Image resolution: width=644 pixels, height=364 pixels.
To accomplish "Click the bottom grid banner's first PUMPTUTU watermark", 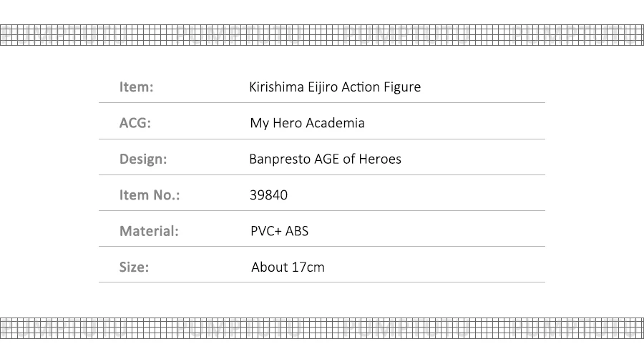I will pyautogui.click(x=62, y=328).
